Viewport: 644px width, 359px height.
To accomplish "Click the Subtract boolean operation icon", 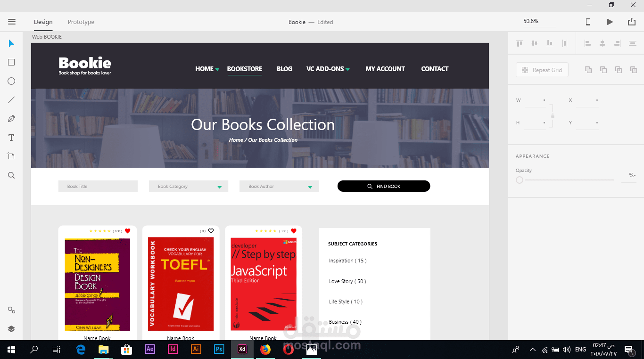I will pos(603,70).
